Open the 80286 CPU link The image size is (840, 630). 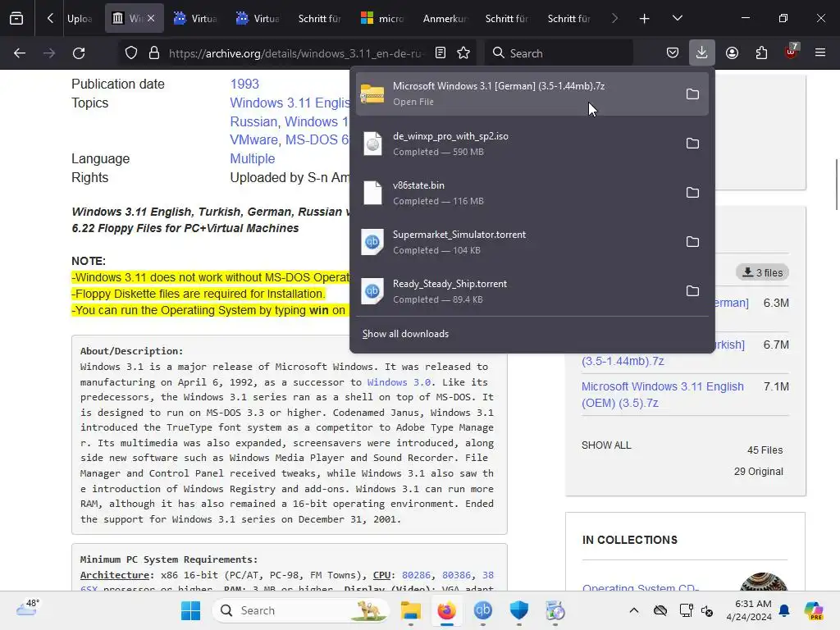coord(416,575)
